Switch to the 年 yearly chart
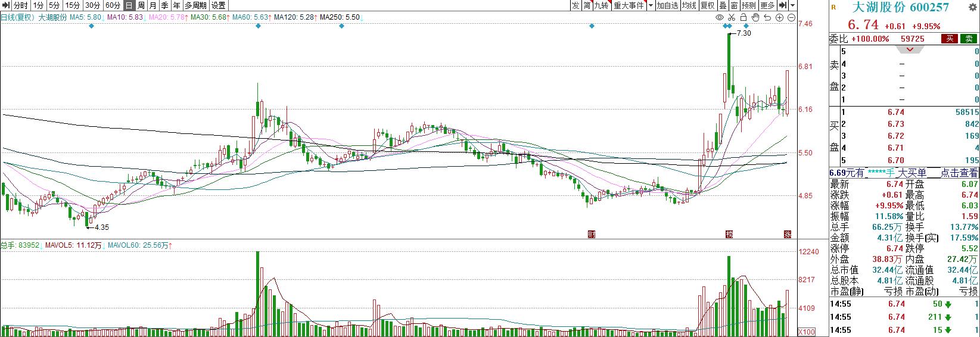Image resolution: width=980 pixels, height=337 pixels. (176, 5)
